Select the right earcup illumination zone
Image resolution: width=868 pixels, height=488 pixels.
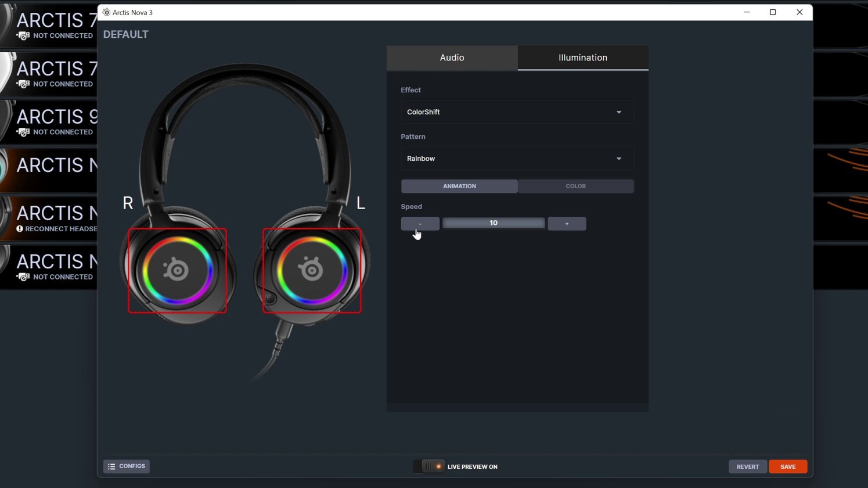(x=177, y=271)
